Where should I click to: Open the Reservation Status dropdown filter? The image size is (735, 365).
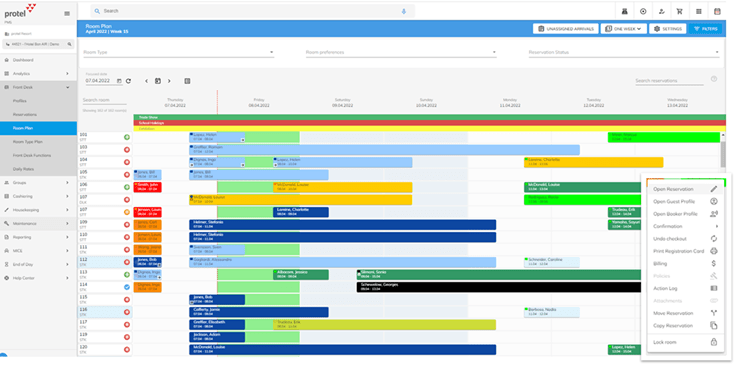coord(624,52)
